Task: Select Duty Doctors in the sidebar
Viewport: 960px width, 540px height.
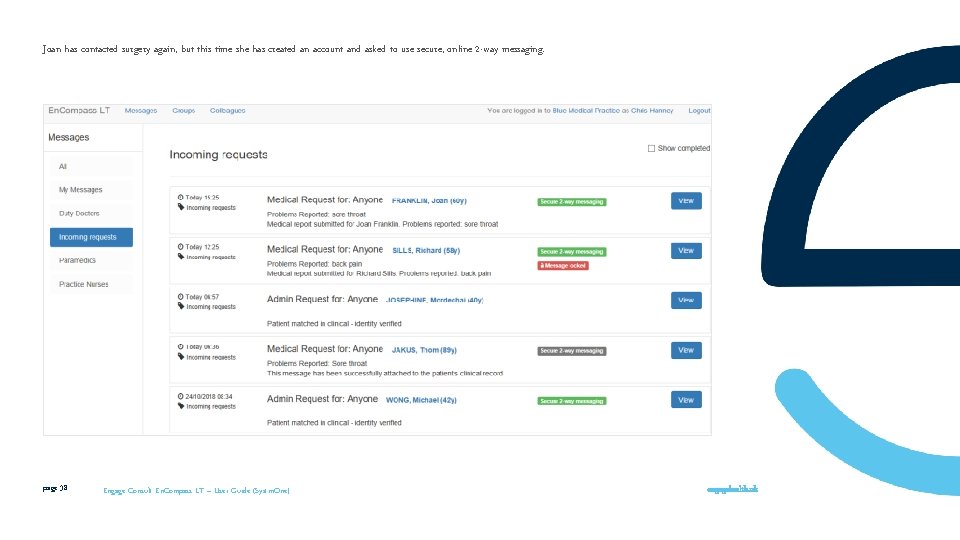Action: coord(91,214)
